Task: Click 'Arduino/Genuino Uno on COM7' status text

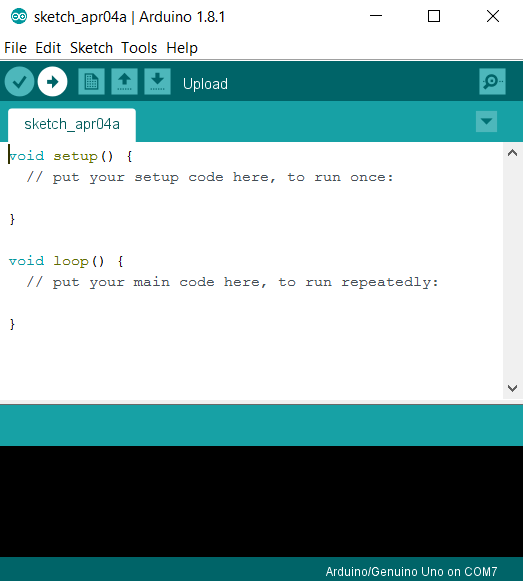Action: pos(411,571)
